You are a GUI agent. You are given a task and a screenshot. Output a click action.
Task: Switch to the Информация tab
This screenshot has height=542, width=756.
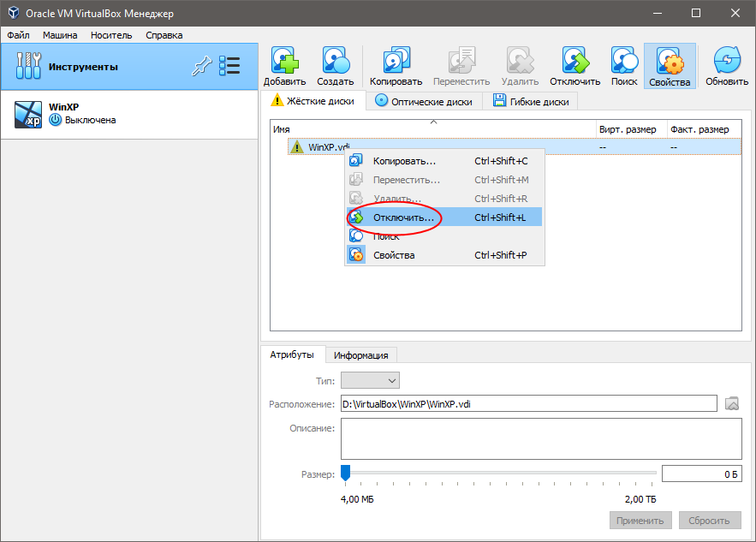tap(361, 355)
